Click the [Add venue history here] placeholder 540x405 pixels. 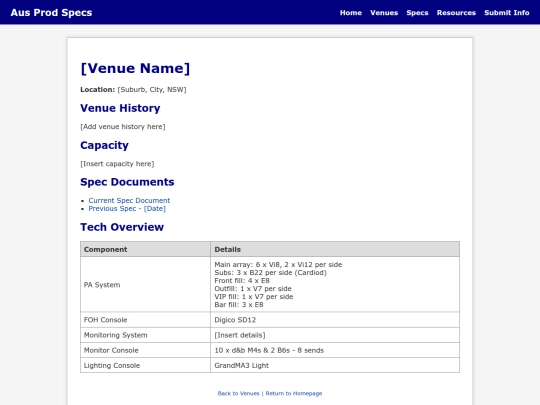(123, 127)
